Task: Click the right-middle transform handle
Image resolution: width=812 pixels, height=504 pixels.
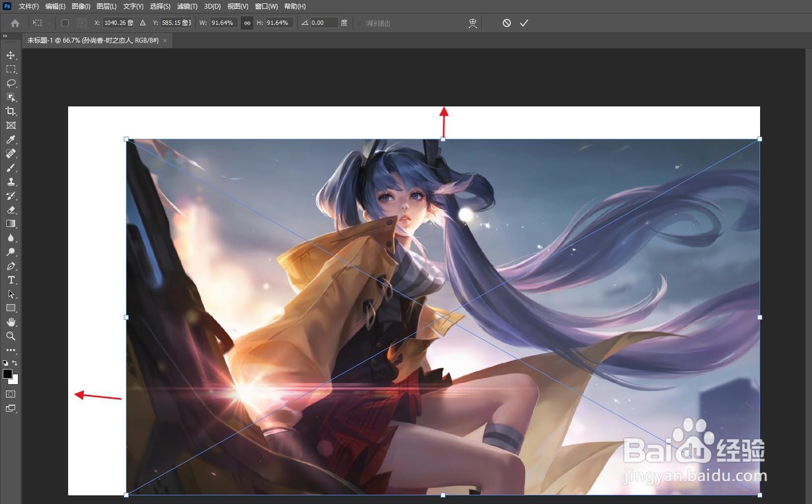Action: tap(760, 317)
